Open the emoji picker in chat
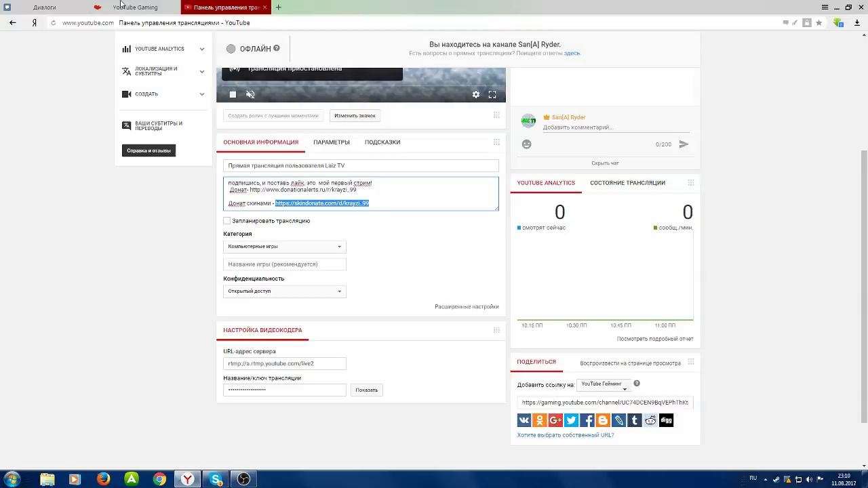The width and height of the screenshot is (868, 488). click(x=527, y=144)
